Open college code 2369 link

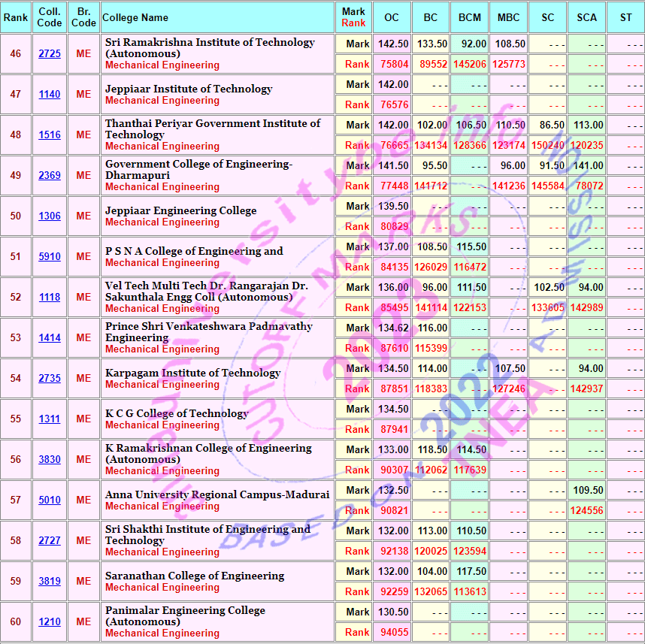pyautogui.click(x=50, y=176)
